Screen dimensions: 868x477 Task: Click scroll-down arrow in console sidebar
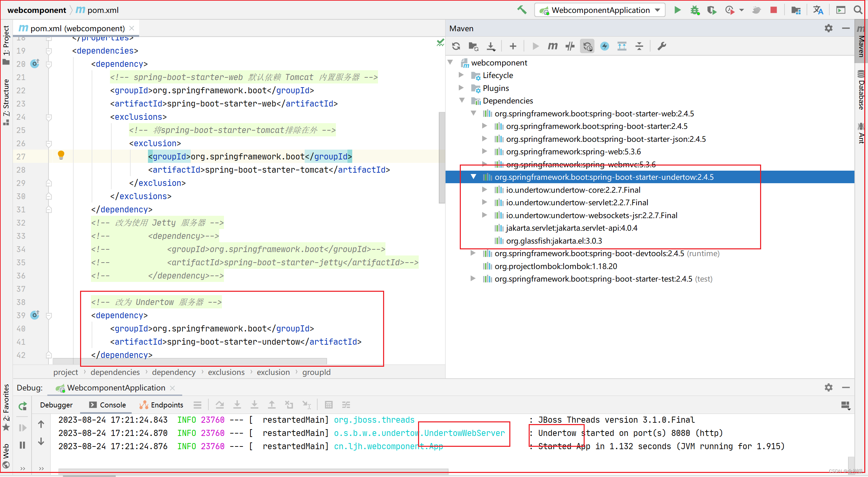41,441
